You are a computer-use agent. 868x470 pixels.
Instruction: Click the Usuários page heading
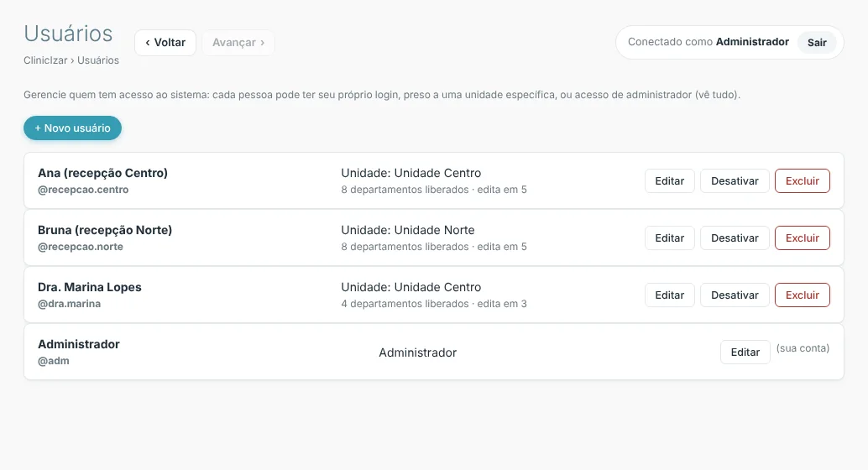pos(68,34)
